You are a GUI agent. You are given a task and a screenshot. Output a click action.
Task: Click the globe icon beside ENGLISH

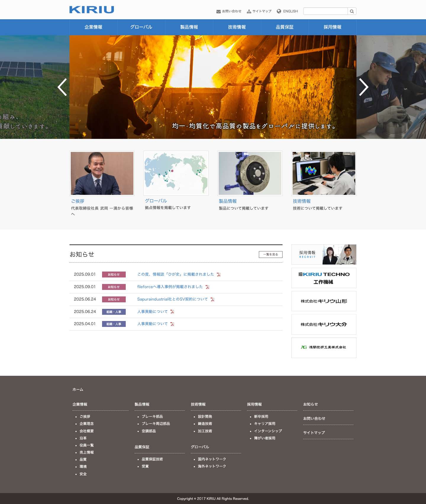(279, 11)
